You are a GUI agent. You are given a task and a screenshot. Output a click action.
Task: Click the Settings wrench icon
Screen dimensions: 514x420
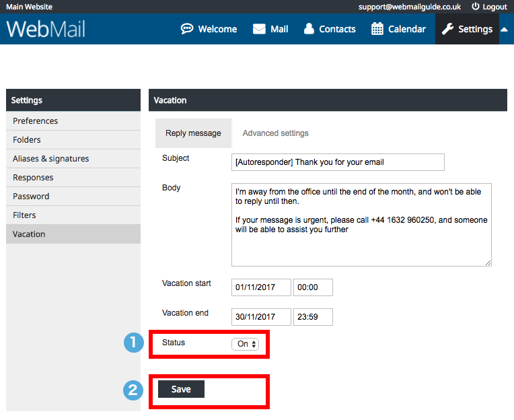[447, 29]
